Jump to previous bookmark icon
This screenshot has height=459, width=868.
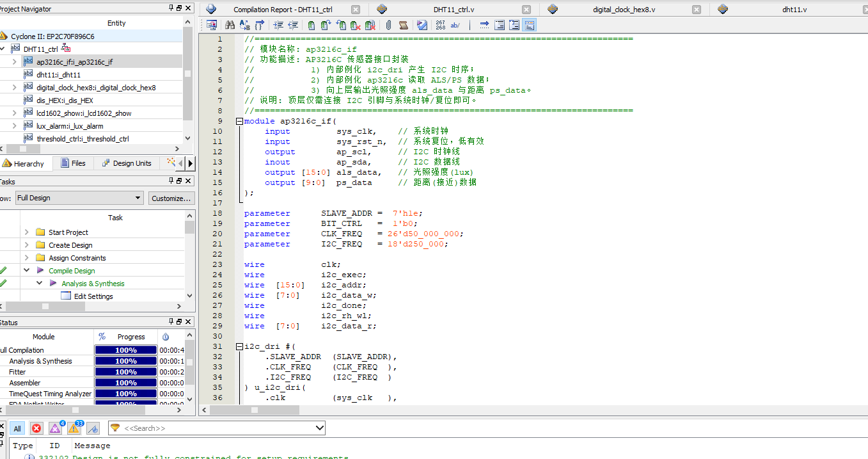[341, 25]
